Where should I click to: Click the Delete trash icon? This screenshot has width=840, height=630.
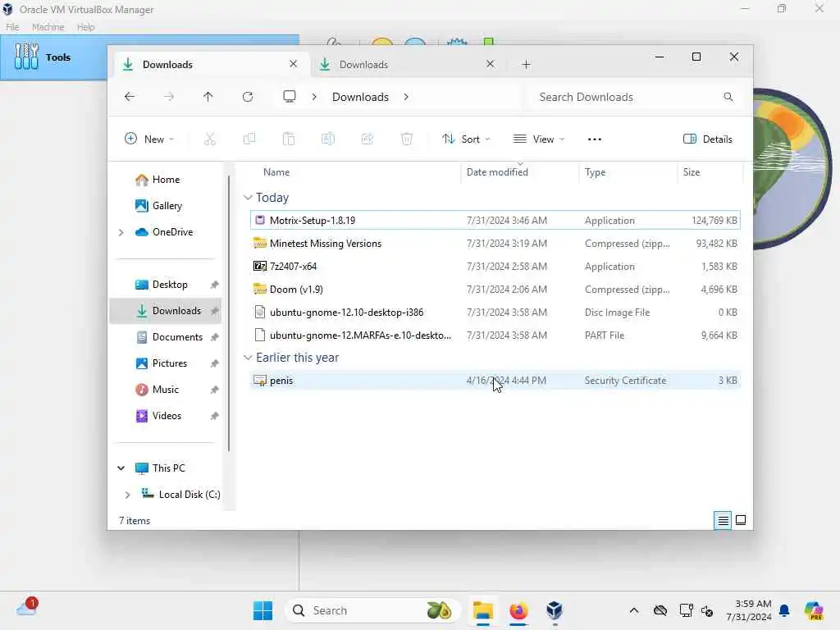(407, 139)
